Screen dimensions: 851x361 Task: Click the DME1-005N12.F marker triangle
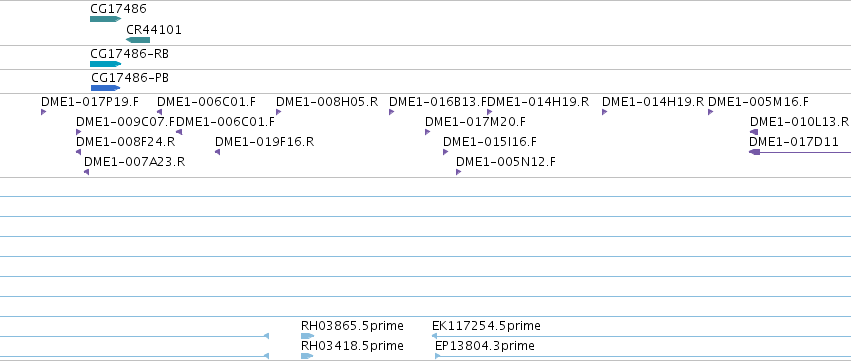[x=459, y=172]
